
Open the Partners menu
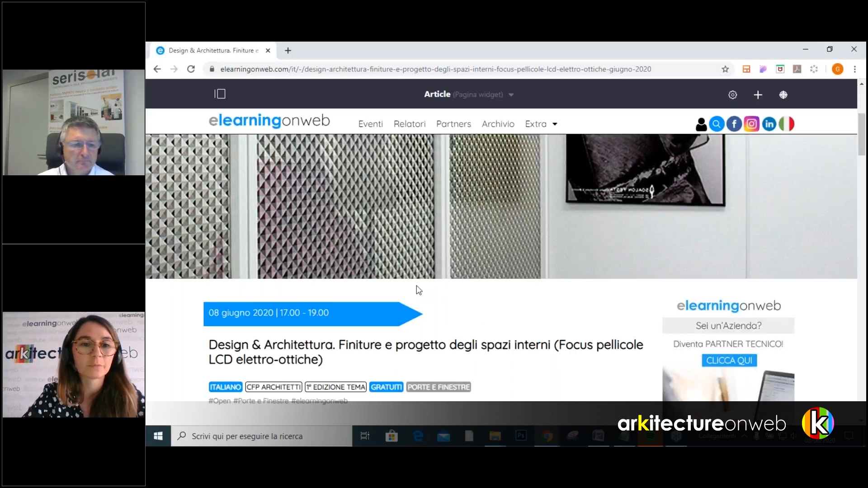pos(453,124)
